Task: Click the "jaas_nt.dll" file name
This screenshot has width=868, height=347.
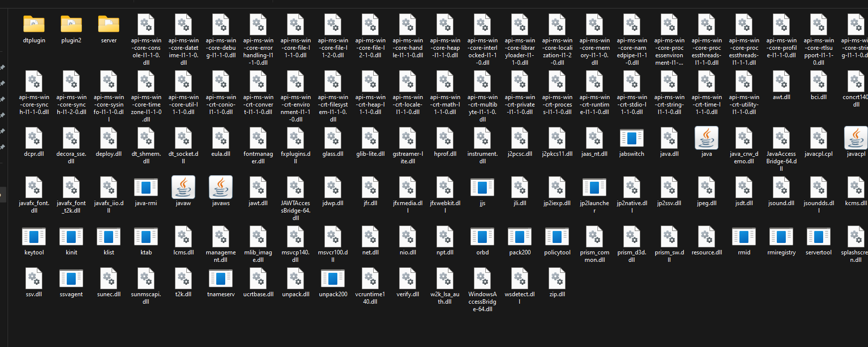Action: pos(594,154)
